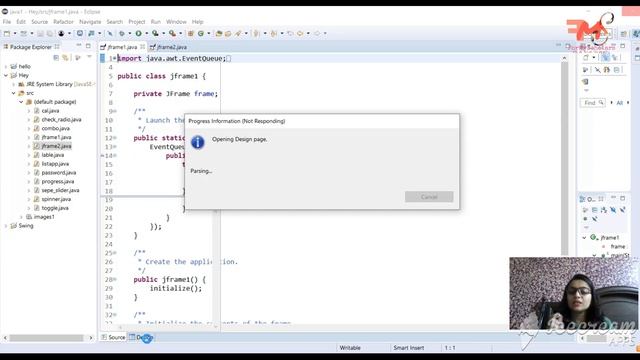Click the Save All toolbar icon
Screen dimensions: 640x360
[x=49, y=33]
